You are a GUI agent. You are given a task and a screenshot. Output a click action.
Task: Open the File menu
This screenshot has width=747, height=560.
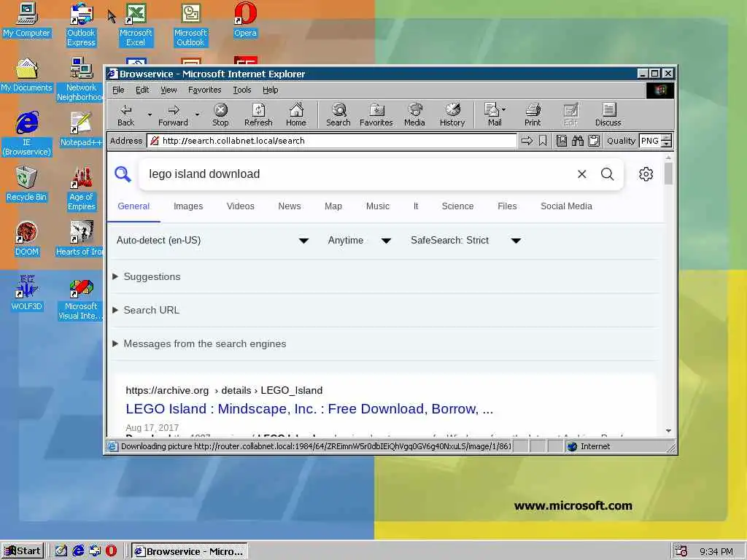[118, 90]
